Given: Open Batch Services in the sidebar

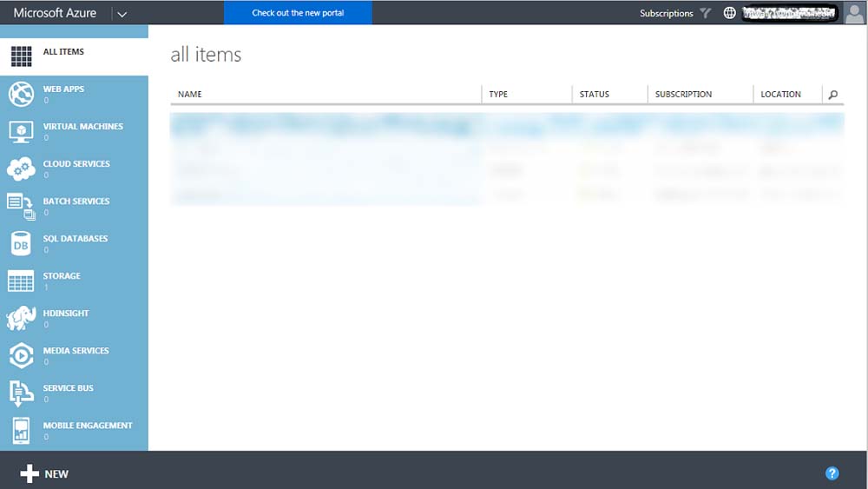Looking at the screenshot, I should click(x=76, y=202).
